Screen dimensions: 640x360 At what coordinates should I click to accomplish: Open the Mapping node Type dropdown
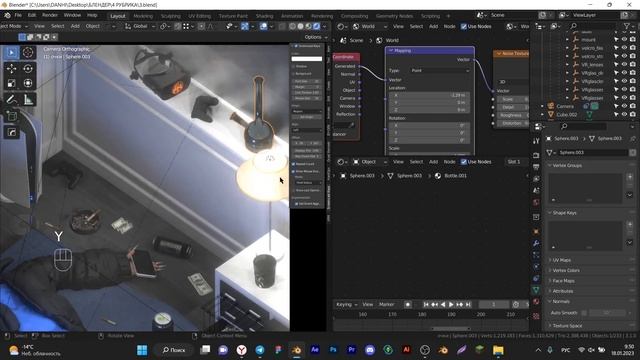[440, 71]
